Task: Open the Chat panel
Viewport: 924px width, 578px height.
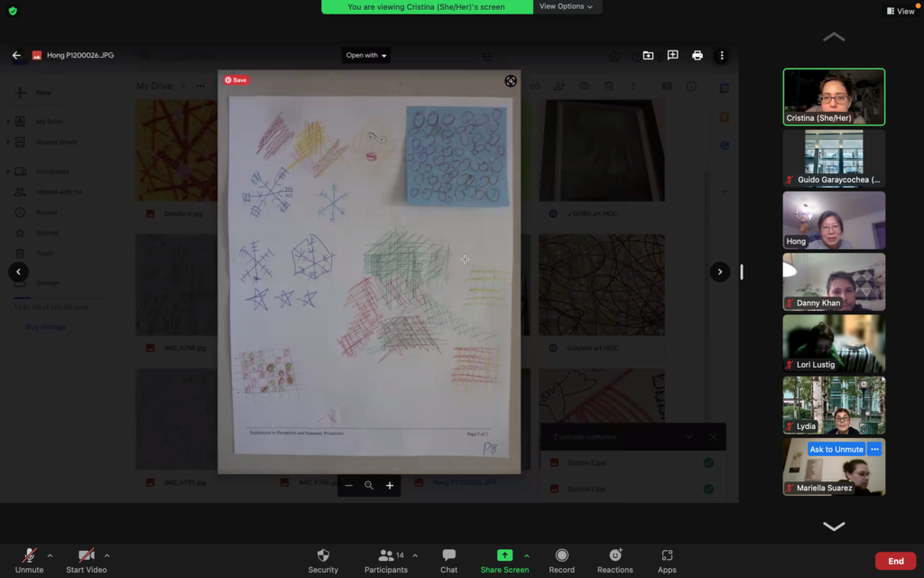Action: click(x=448, y=555)
